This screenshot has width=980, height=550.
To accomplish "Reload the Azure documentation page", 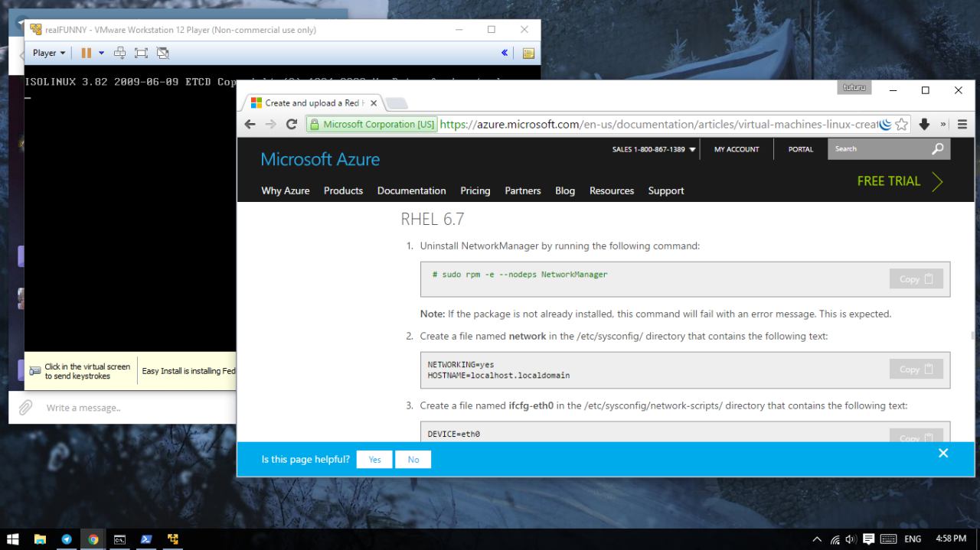I will (x=291, y=124).
